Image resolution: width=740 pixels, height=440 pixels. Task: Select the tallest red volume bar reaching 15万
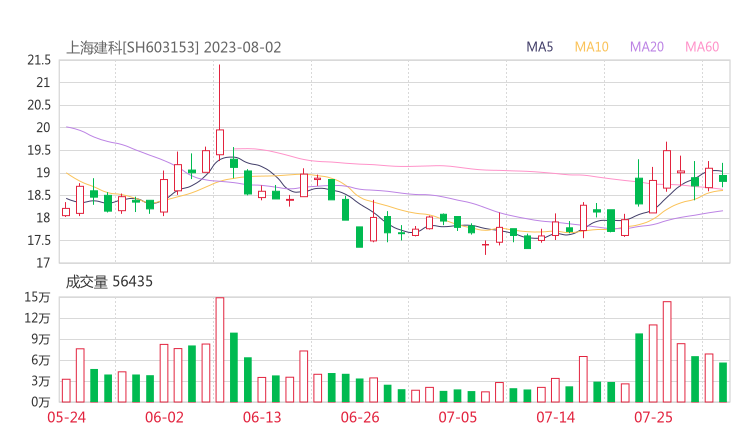[219, 350]
